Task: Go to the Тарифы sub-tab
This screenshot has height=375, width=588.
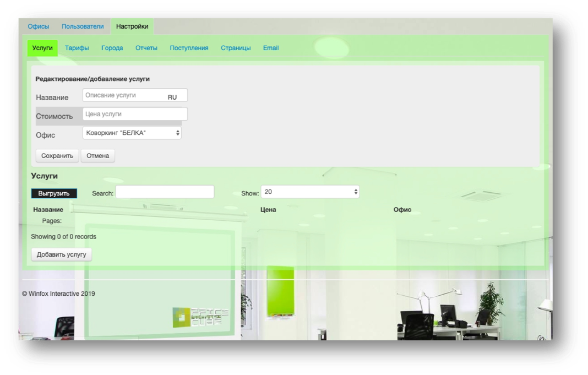Action: point(77,48)
